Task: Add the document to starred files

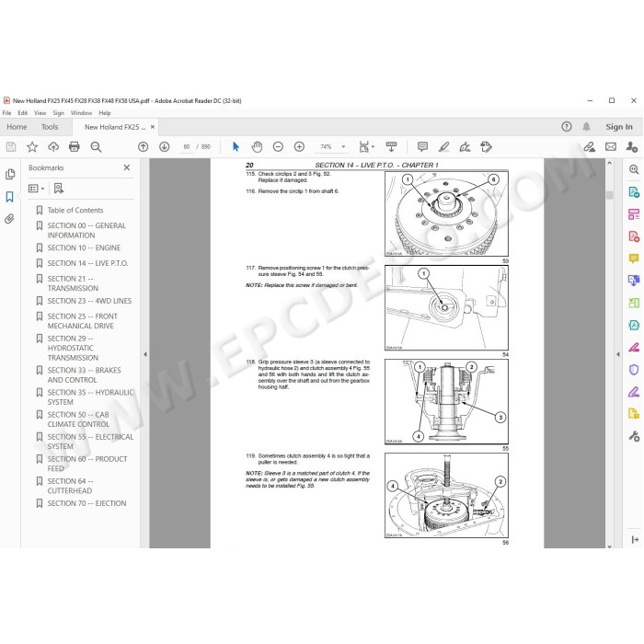Action: [32, 146]
